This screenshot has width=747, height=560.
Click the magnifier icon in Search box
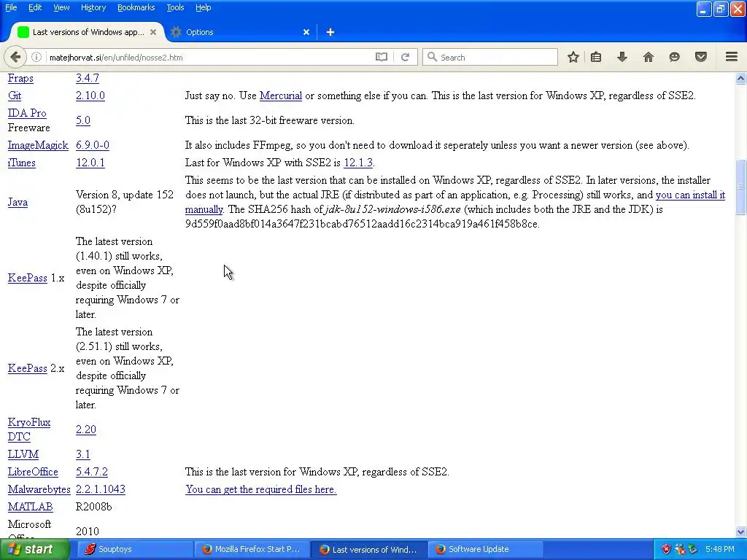[432, 57]
